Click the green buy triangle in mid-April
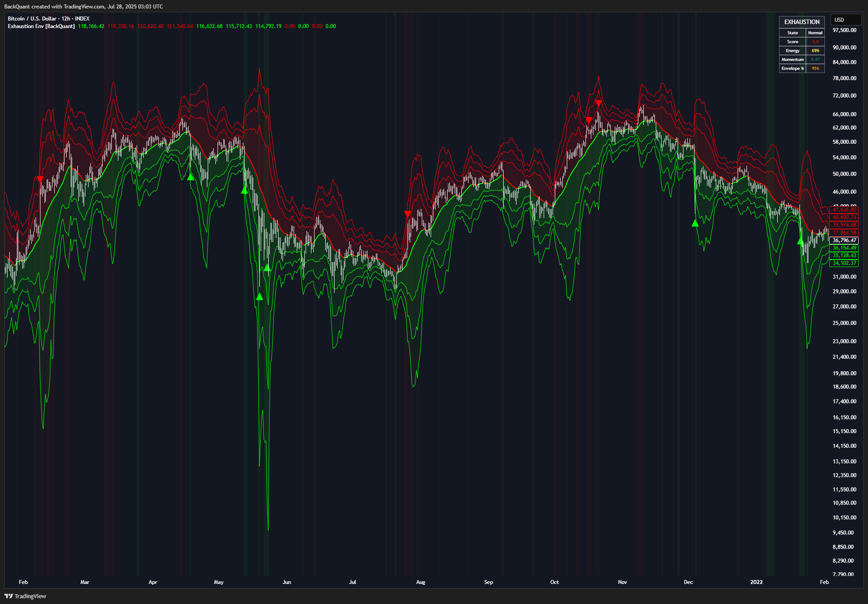868x604 pixels. click(x=191, y=177)
